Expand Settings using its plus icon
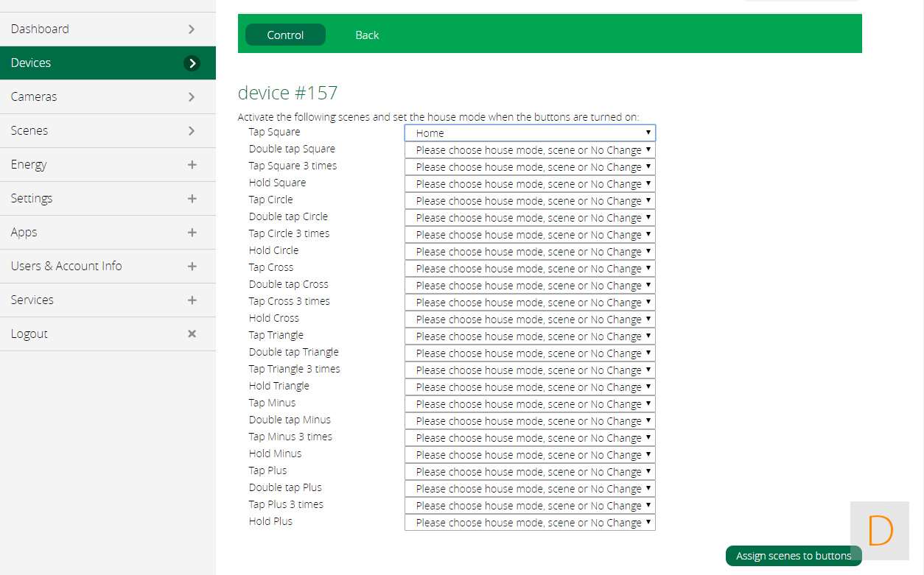Image resolution: width=924 pixels, height=575 pixels. tap(192, 199)
